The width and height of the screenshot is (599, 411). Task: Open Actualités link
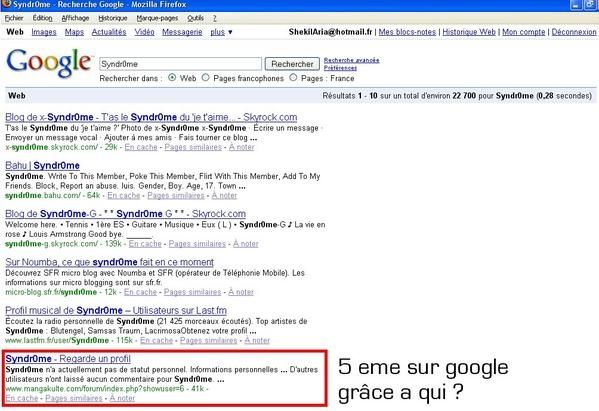tap(109, 32)
